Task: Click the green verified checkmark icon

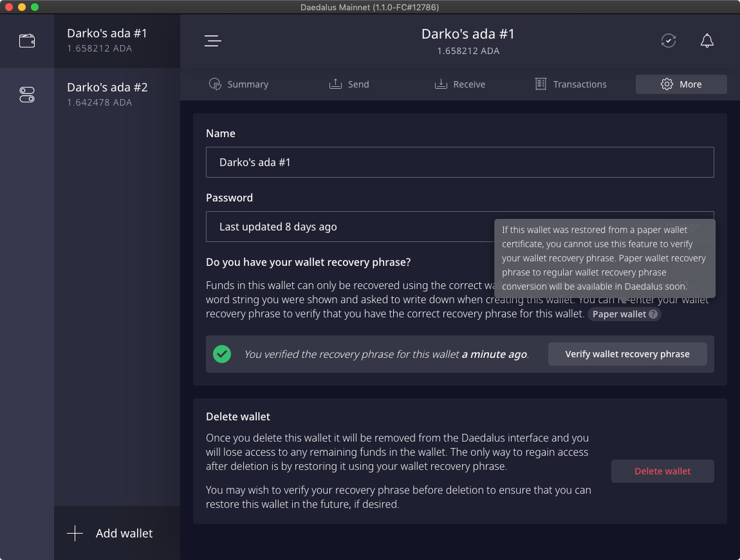Action: pos(222,354)
